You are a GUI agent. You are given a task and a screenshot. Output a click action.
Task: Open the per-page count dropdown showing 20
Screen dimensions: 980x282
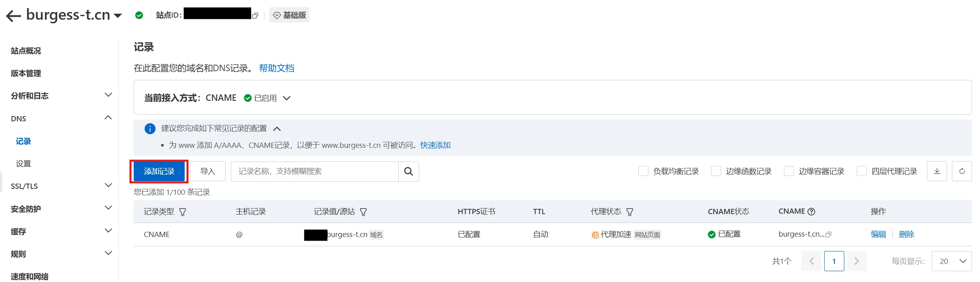coord(951,261)
